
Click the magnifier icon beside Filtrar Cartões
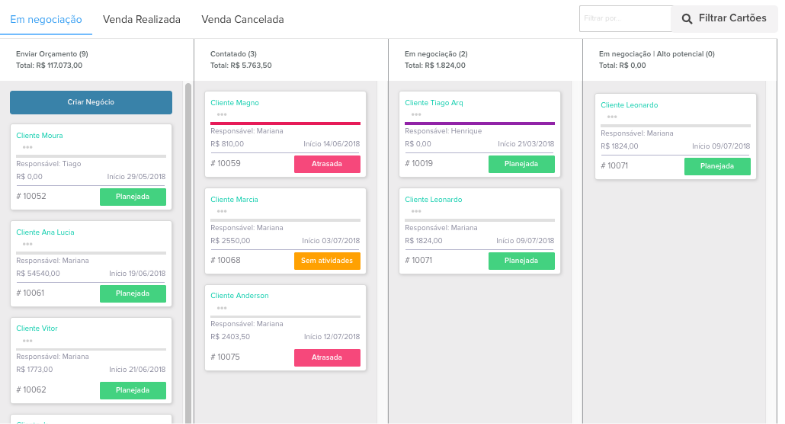687,18
